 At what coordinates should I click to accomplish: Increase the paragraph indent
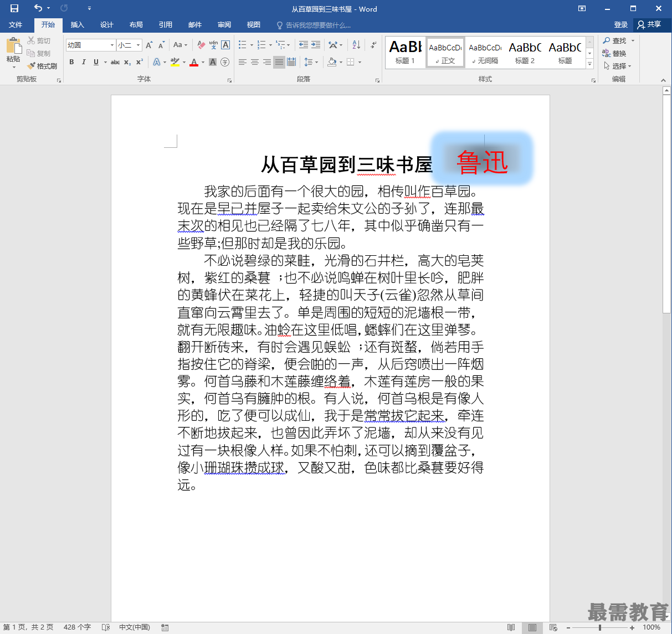[x=315, y=45]
